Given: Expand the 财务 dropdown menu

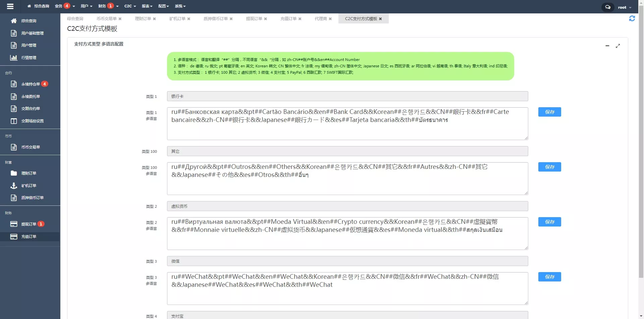Looking at the screenshot, I should click(x=108, y=6).
